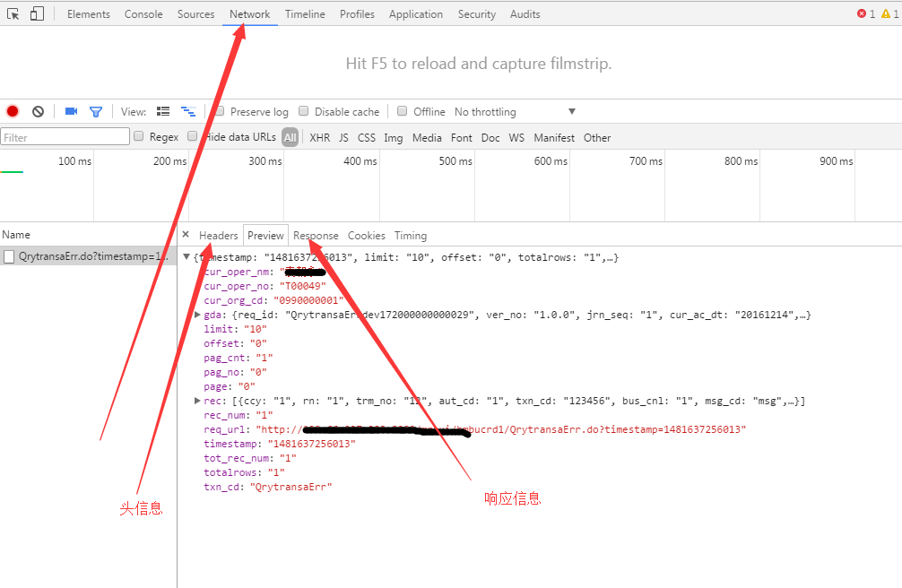Screen dimensions: 902x588
Task: Switch to the Headers tab of the request
Action: [x=219, y=236]
